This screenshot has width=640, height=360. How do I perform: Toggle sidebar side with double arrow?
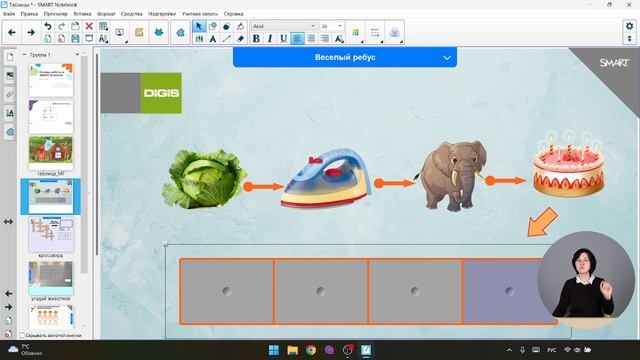8,222
